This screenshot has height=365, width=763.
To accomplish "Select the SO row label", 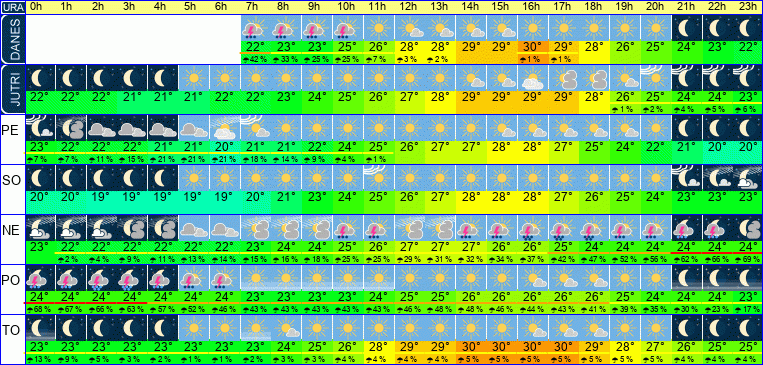I will [11, 181].
